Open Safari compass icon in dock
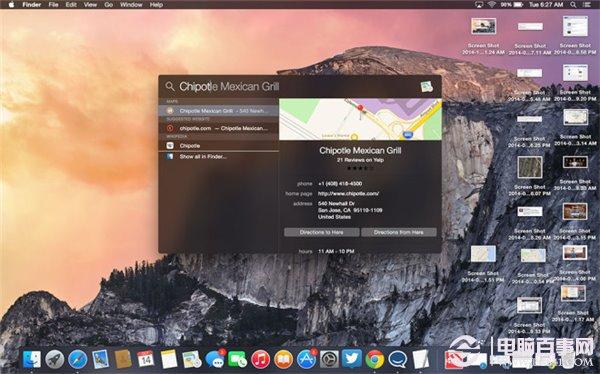Image resolution: width=600 pixels, height=374 pixels. (78, 359)
